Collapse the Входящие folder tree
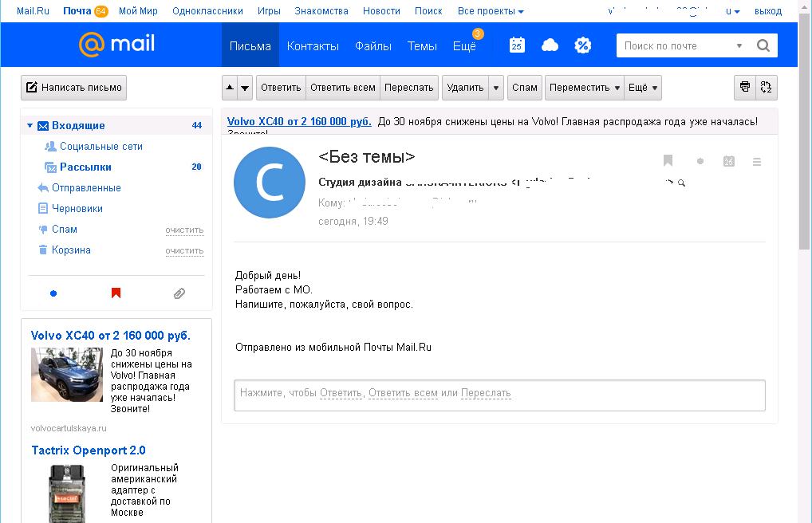This screenshot has height=523, width=812. pyautogui.click(x=30, y=126)
